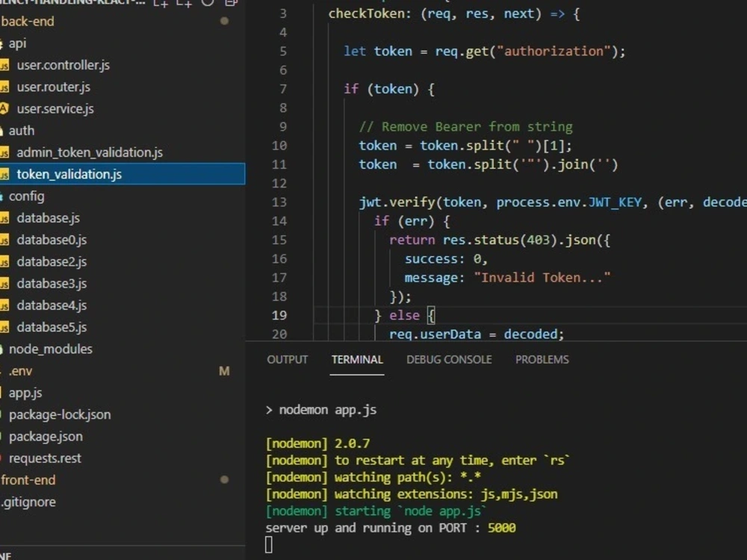Open the .env file
This screenshot has width=747, height=560.
(x=20, y=371)
